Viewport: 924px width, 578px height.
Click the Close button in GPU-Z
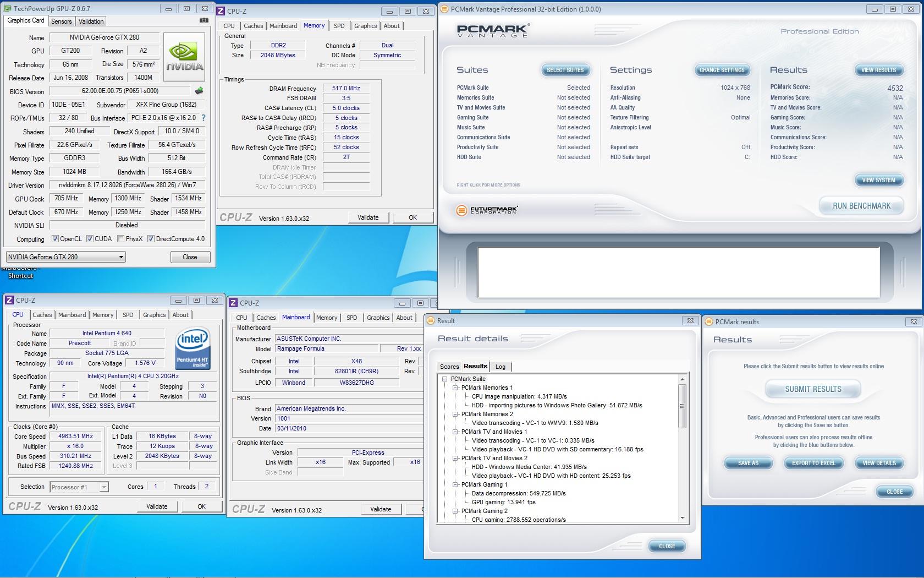[190, 257]
